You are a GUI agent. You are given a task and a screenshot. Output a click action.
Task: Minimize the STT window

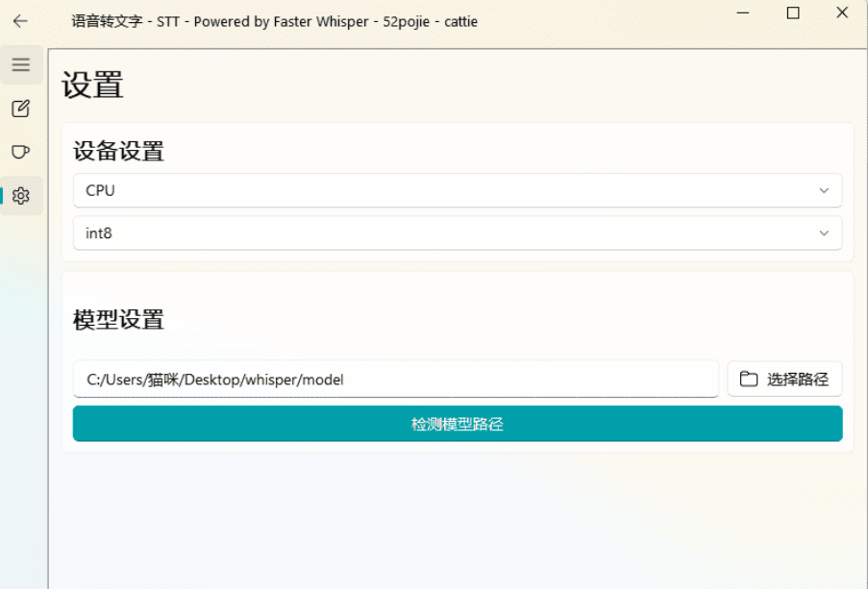pyautogui.click(x=743, y=12)
